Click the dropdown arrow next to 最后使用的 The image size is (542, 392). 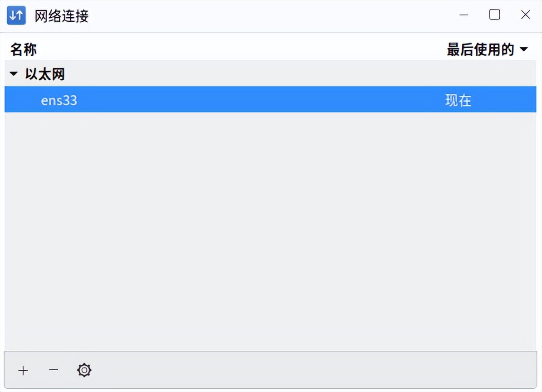pyautogui.click(x=524, y=50)
